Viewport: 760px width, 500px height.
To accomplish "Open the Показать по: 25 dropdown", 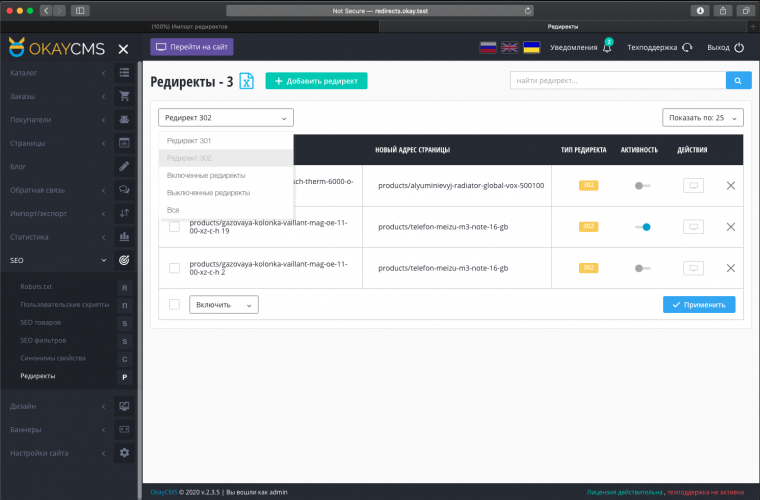I will pyautogui.click(x=702, y=118).
